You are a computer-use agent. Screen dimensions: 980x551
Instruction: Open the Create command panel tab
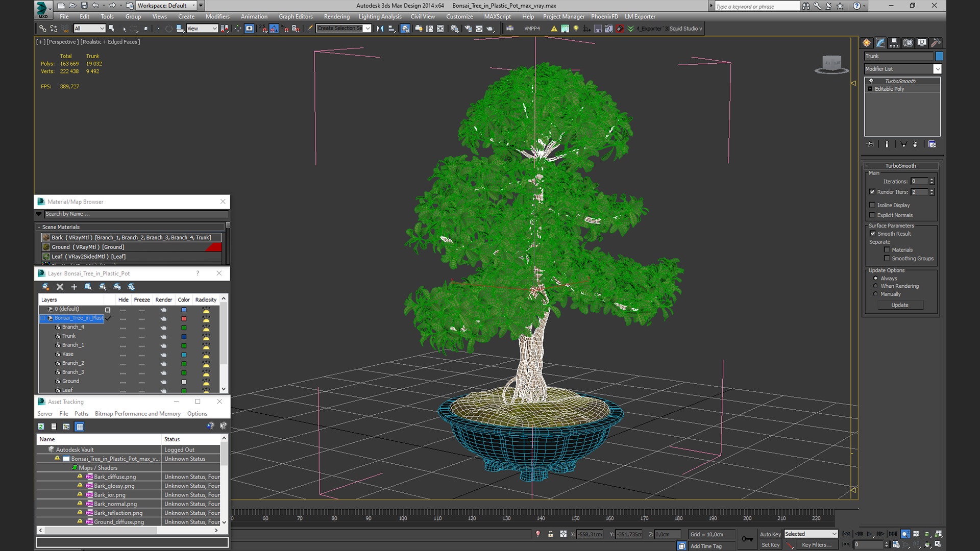tap(867, 43)
